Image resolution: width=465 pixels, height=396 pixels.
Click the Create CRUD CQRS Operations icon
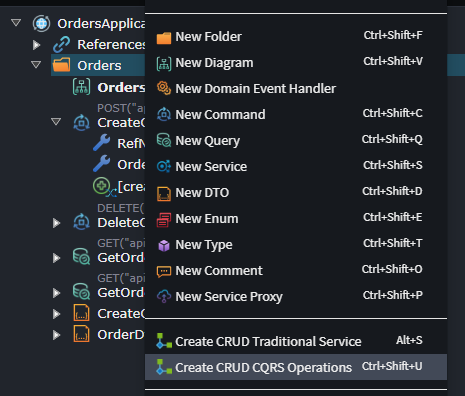pyautogui.click(x=164, y=367)
